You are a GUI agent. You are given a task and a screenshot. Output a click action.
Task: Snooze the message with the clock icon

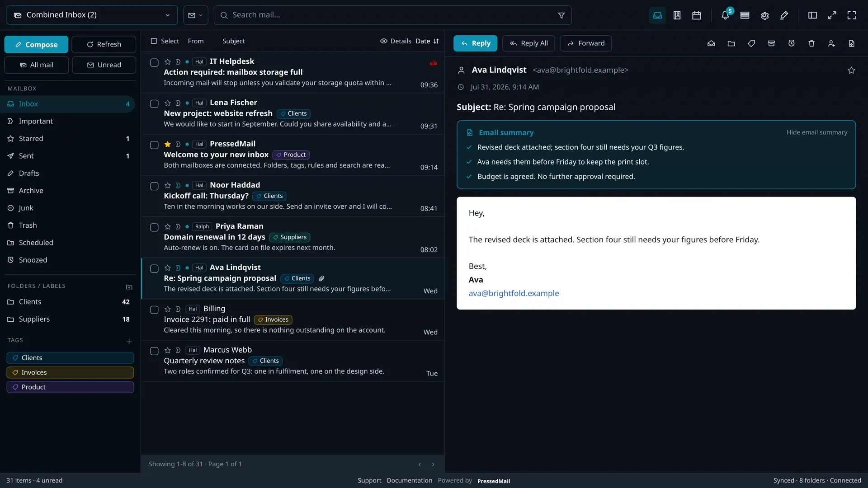pos(792,43)
